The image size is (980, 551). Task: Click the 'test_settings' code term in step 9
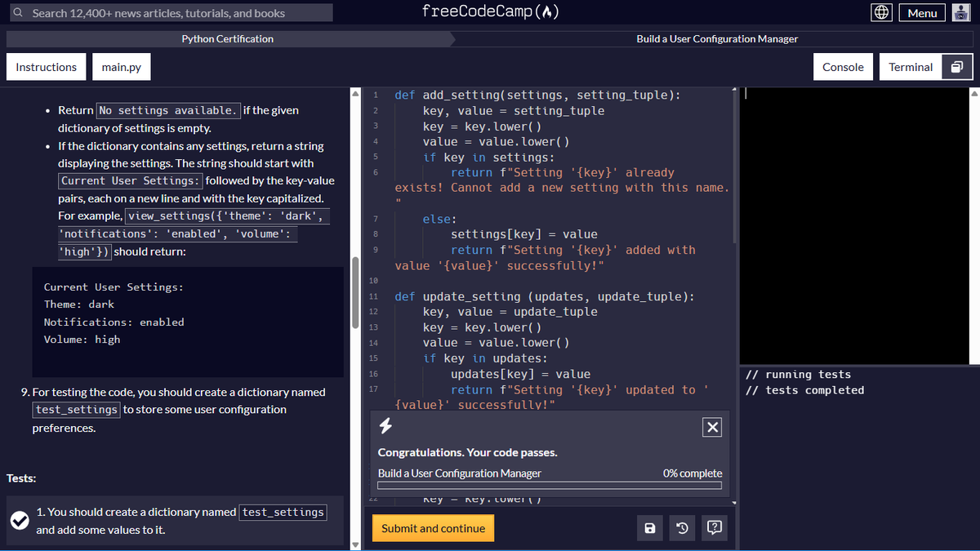[77, 410]
